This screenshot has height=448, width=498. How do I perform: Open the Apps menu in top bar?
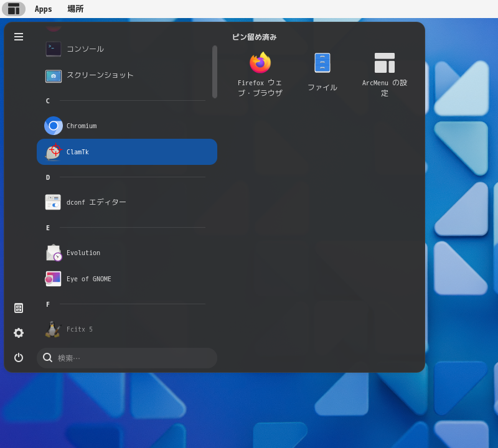tap(43, 9)
